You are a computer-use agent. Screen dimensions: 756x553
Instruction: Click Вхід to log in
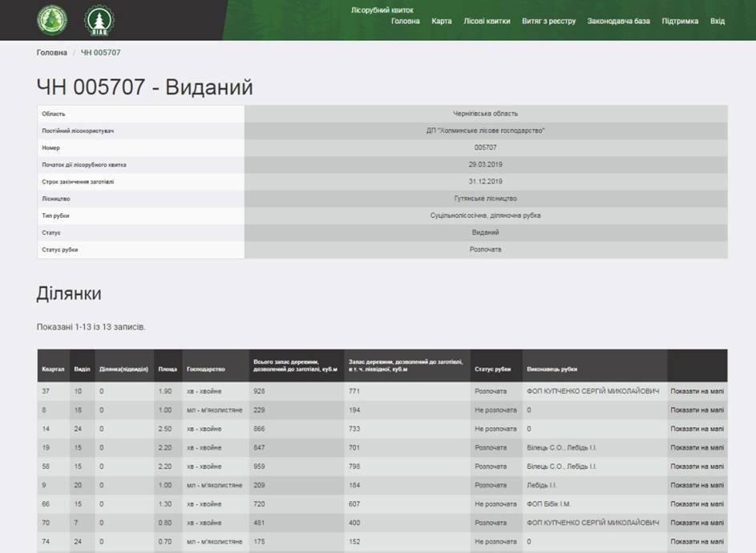click(x=718, y=21)
